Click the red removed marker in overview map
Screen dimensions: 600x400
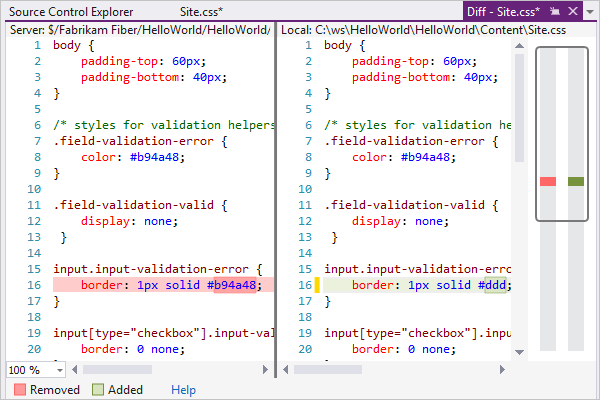click(x=547, y=181)
